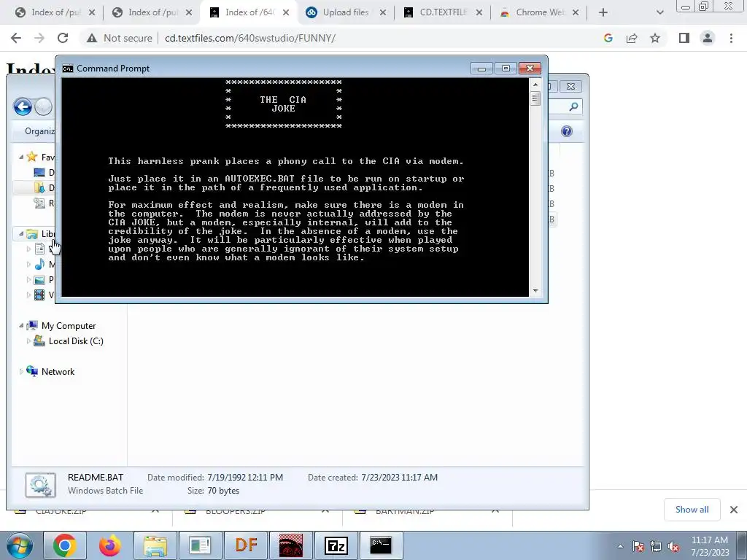Screen dimensions: 747x560
Task: Open Chrome three-dot menu
Action: pyautogui.click(x=731, y=38)
